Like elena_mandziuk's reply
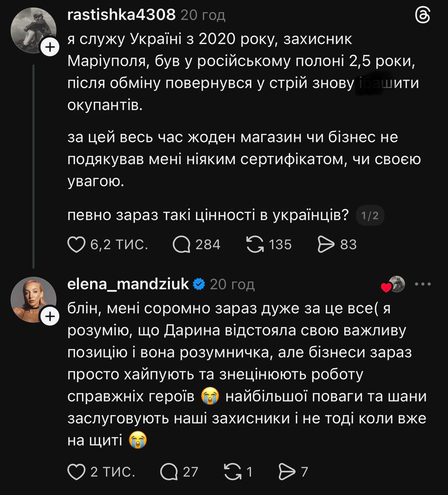Image resolution: width=448 pixels, height=495 pixels. (x=77, y=472)
